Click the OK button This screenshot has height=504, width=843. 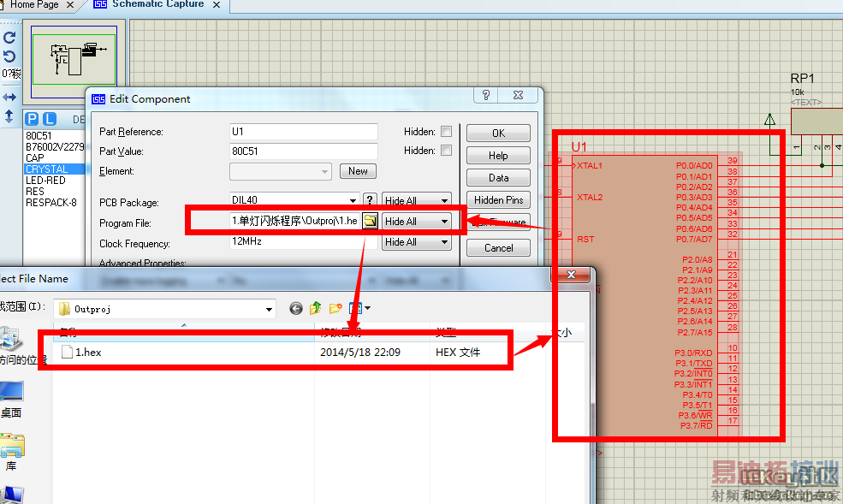[x=498, y=133]
